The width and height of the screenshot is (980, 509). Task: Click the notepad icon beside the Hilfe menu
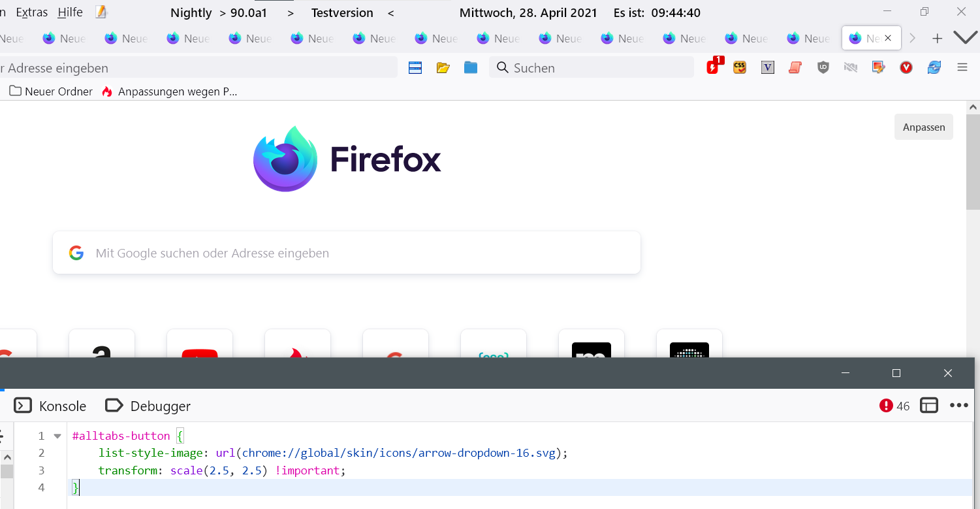101,12
